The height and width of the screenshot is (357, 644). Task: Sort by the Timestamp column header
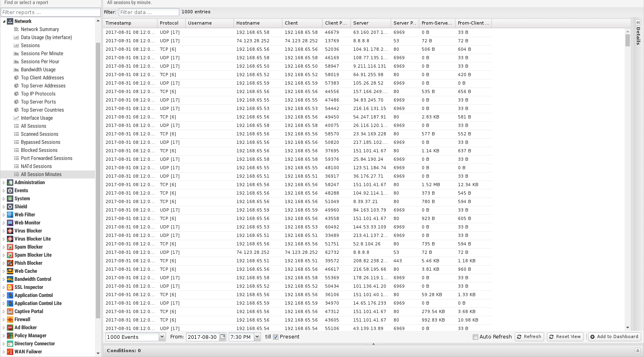[x=130, y=23]
